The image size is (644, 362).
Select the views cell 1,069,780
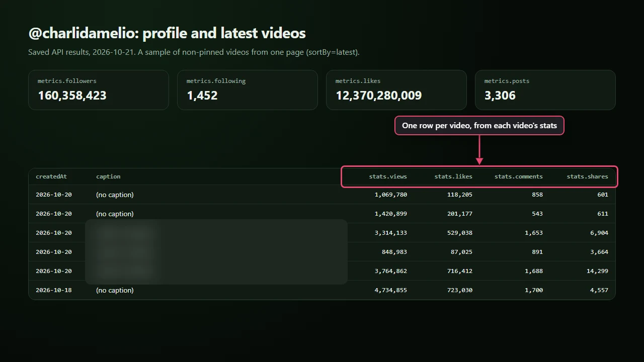coord(391,195)
